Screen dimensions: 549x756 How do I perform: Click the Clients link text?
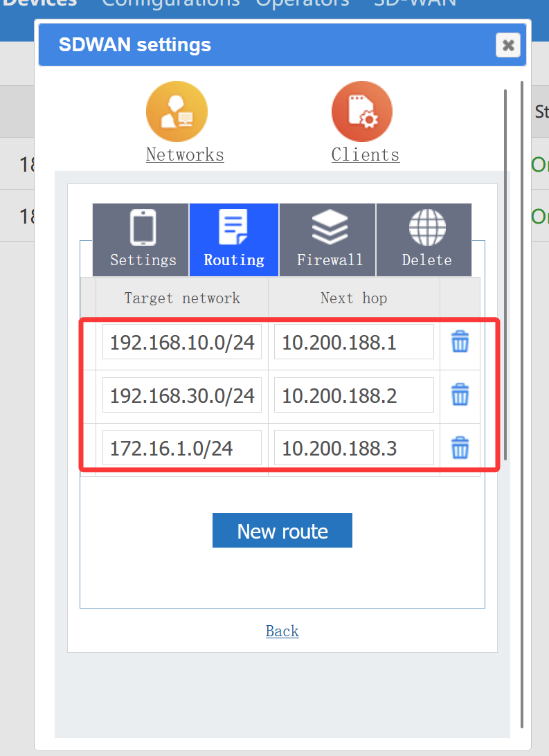366,155
